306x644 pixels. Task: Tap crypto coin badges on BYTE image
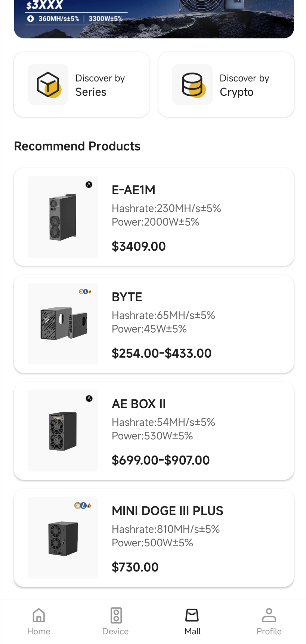coord(85,292)
